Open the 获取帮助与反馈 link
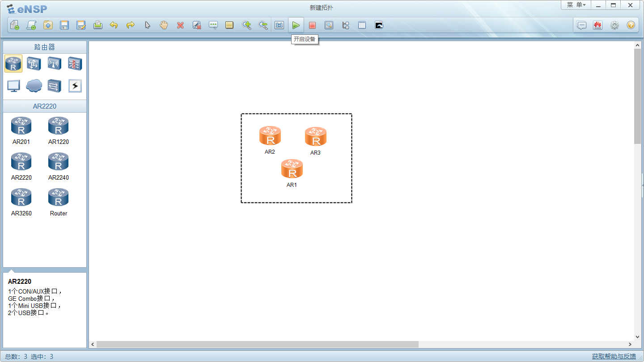The height and width of the screenshot is (362, 644). click(x=614, y=356)
